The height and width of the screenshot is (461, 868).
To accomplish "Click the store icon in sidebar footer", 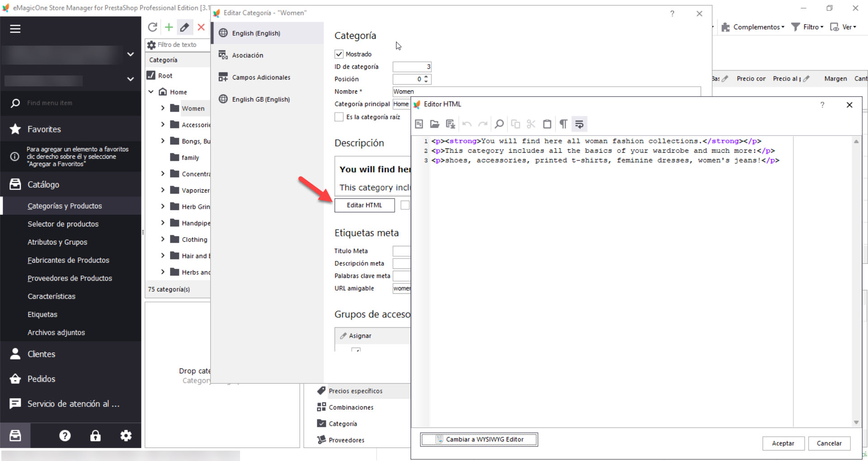I will pos(15,435).
